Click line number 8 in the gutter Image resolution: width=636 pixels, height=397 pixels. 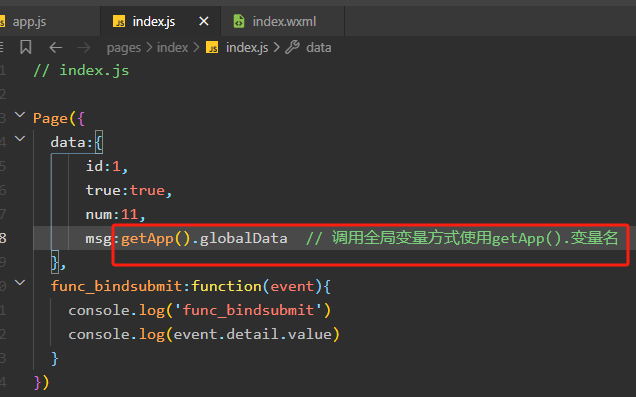coord(3,238)
